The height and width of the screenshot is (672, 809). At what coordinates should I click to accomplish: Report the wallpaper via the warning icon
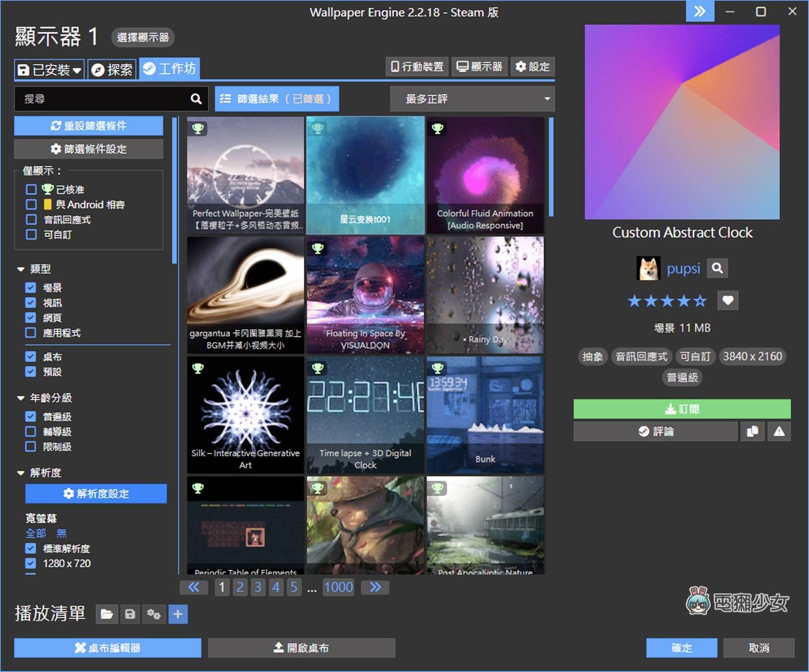[x=779, y=432]
